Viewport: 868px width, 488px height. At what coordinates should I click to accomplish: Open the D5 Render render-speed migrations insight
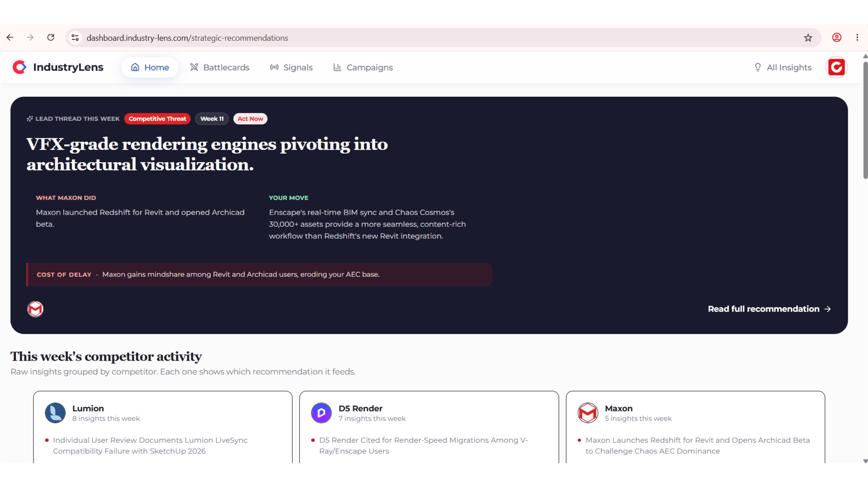pos(424,446)
